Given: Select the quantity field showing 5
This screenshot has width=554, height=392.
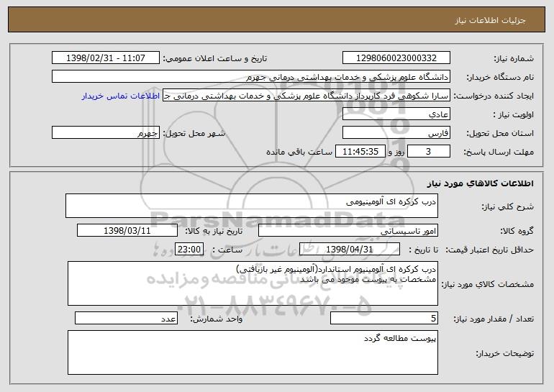Looking at the screenshot, I should [x=384, y=318].
